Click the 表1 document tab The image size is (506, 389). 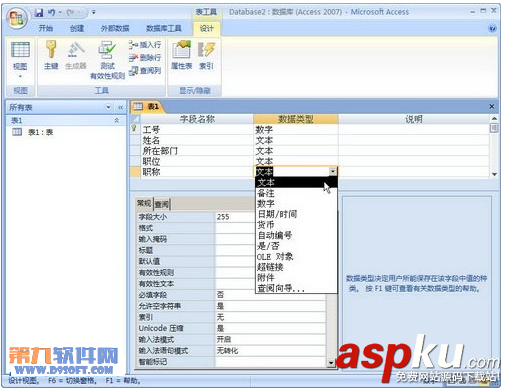coord(147,107)
